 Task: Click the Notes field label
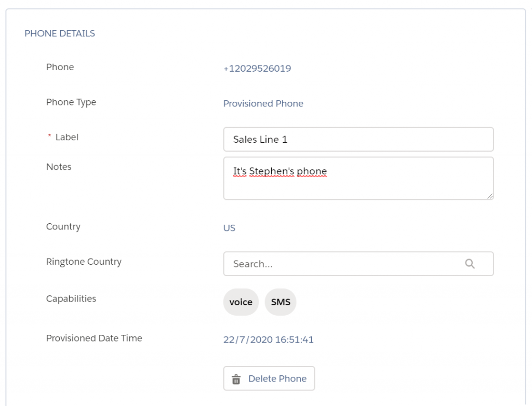(x=59, y=167)
